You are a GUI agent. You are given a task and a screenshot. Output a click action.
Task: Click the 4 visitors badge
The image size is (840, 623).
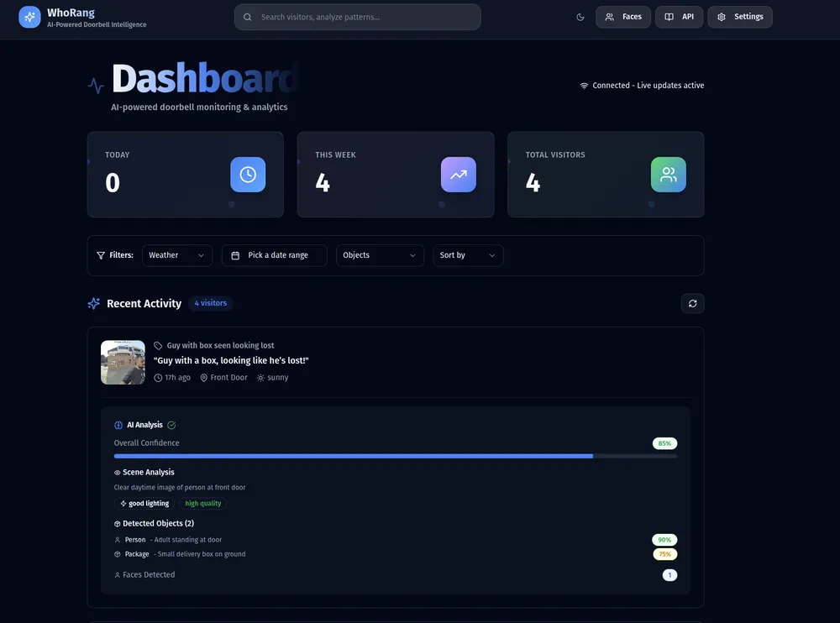click(211, 303)
